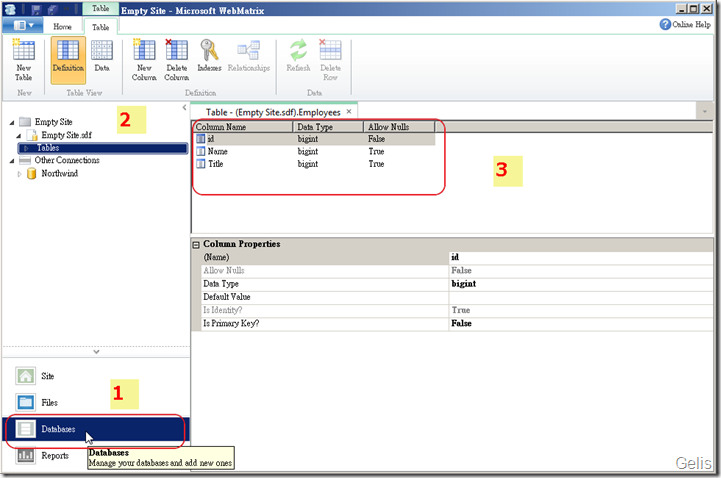Expand the Tables tree node
Image resolution: width=721 pixels, height=478 pixels.
pos(26,148)
